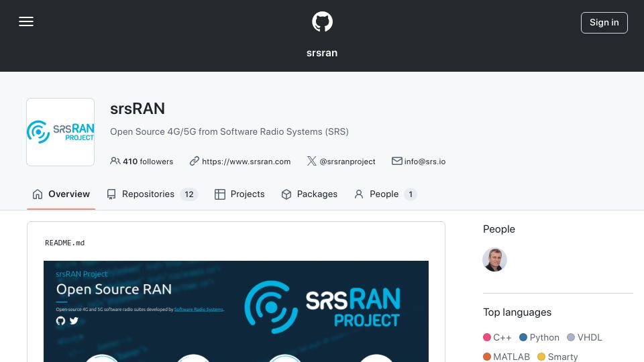This screenshot has width=644, height=362.
Task: Click the mail envelope icon
Action: point(396,161)
